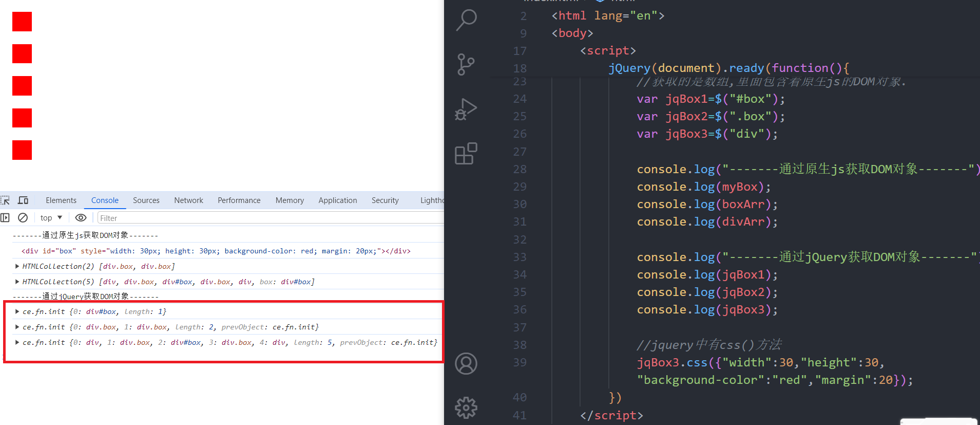This screenshot has height=425, width=980.
Task: Click the closing </script> tag line
Action: coord(611,415)
